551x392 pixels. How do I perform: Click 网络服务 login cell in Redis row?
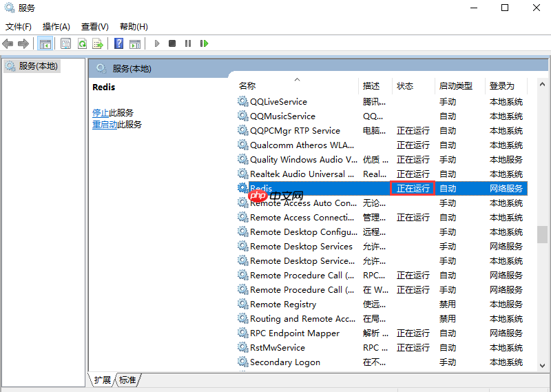click(x=506, y=189)
